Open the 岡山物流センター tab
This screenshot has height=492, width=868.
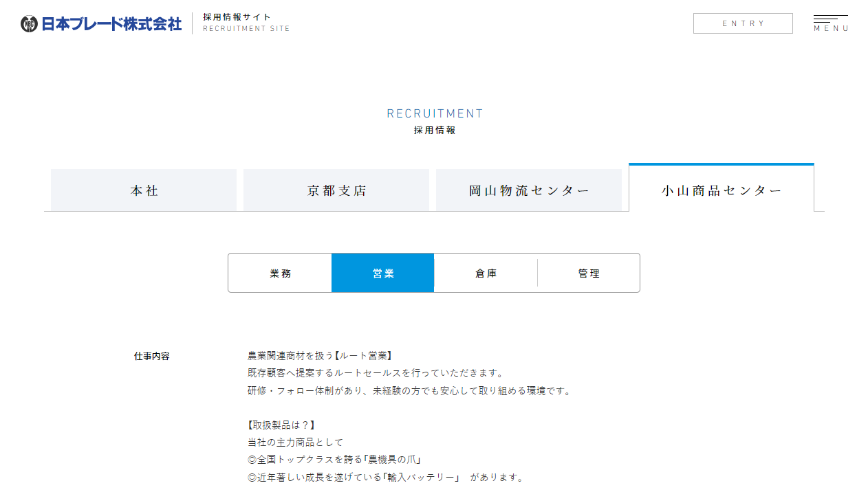click(529, 190)
